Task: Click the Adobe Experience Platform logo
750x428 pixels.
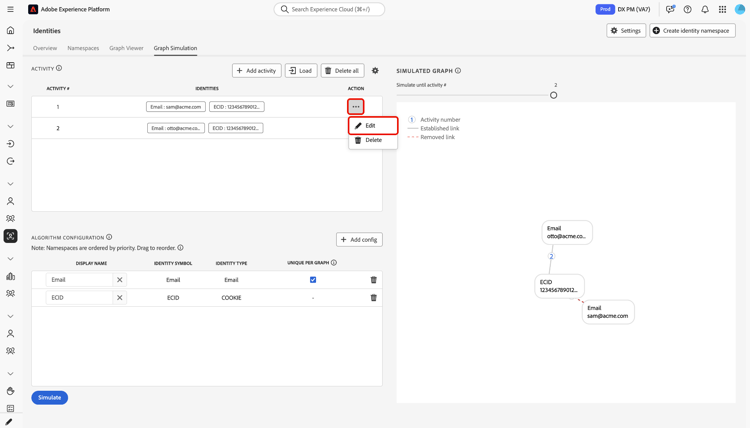Action: [x=33, y=9]
